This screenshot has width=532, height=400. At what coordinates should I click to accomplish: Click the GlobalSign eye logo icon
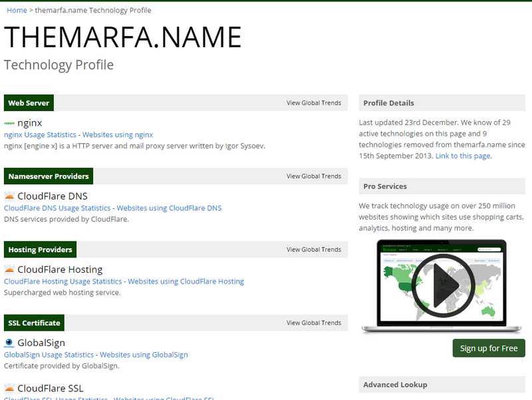tap(9, 343)
